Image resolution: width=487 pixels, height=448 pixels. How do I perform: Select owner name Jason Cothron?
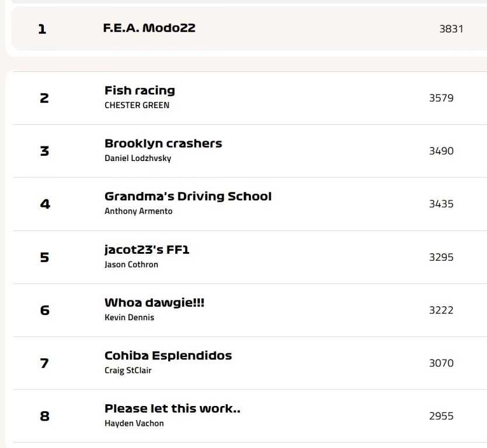tap(131, 264)
